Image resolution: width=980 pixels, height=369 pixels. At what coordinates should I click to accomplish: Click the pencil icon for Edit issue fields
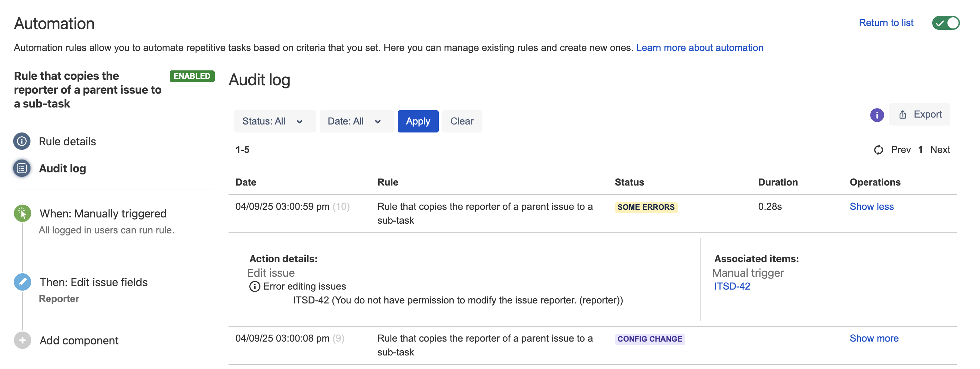click(23, 282)
